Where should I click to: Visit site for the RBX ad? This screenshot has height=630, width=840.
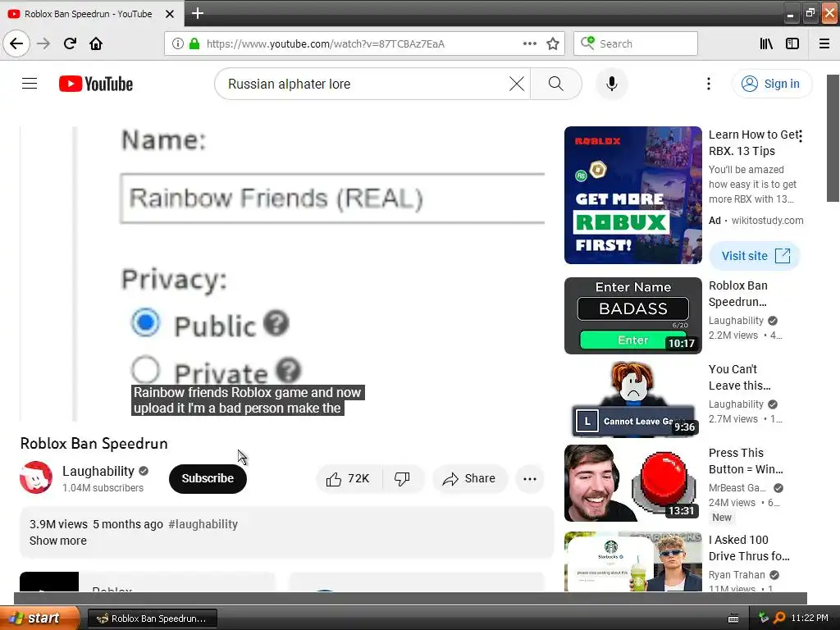pos(755,256)
